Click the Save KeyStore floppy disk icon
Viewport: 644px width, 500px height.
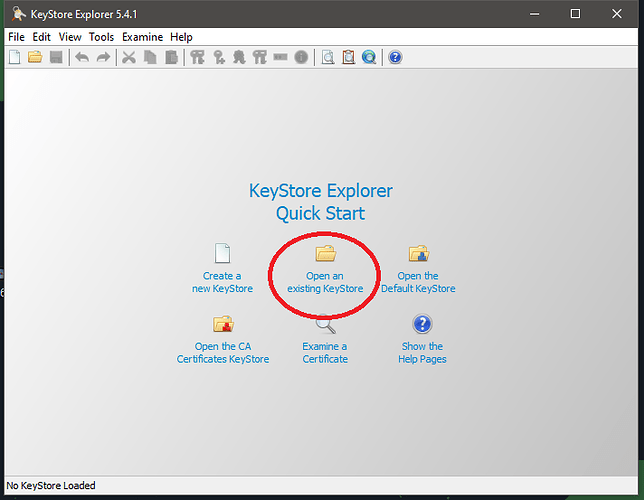pyautogui.click(x=56, y=57)
